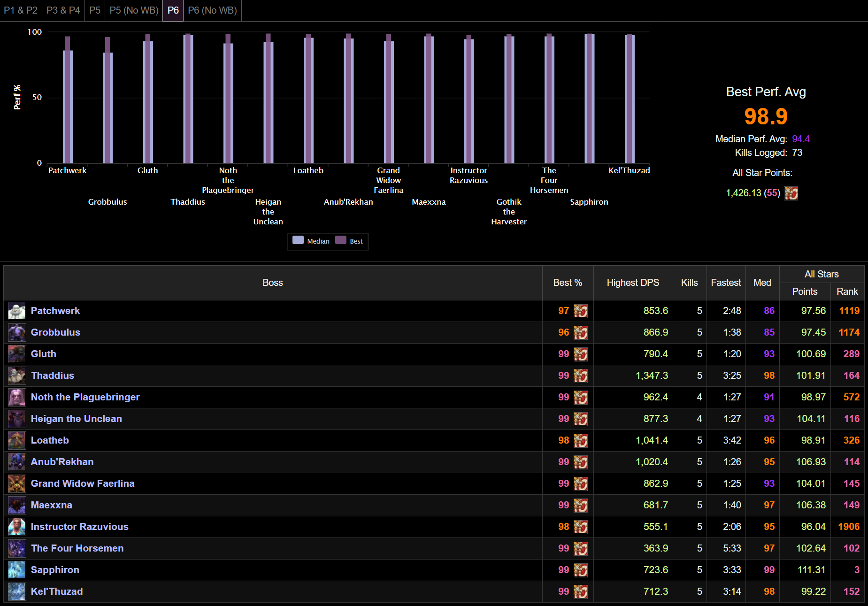Open the Grobbulus boss link
Screen dimensions: 868x606
coord(55,332)
